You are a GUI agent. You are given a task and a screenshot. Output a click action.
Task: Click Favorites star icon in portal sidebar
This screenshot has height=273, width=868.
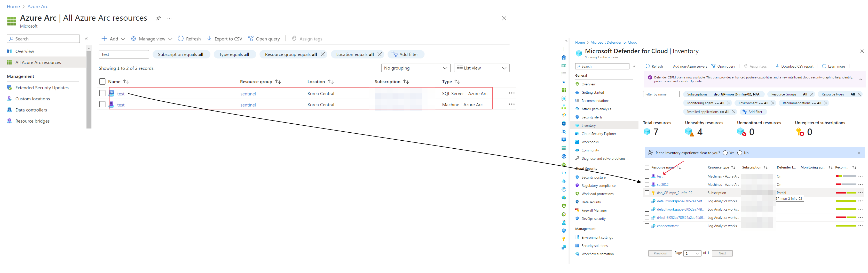pyautogui.click(x=564, y=82)
